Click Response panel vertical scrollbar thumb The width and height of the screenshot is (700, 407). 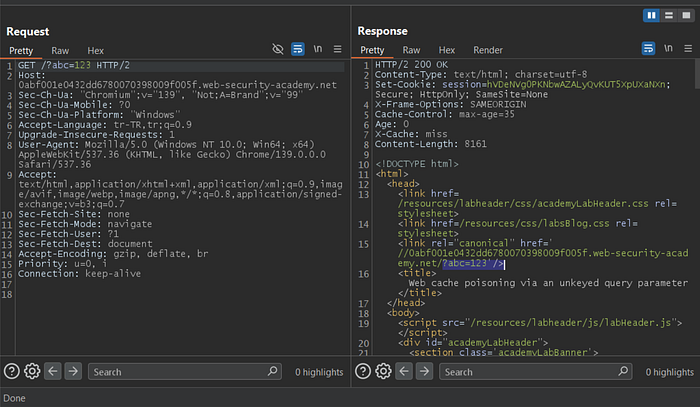pos(697,74)
